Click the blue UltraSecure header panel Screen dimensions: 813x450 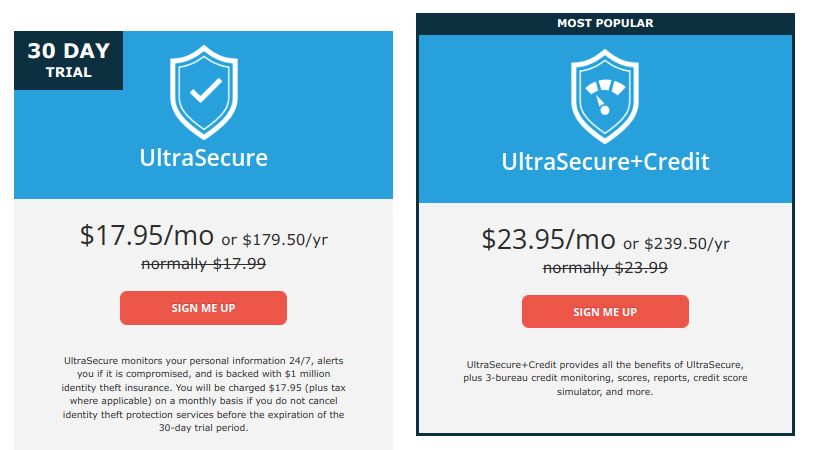[x=203, y=115]
